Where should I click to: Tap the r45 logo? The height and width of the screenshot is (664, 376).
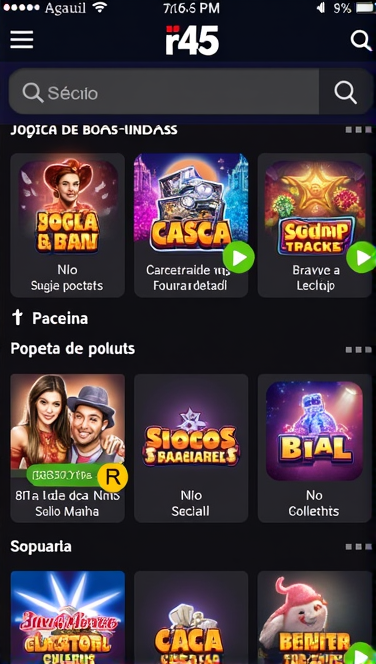pos(192,40)
